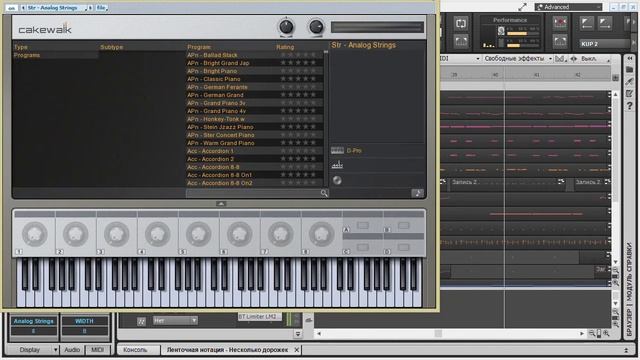This screenshot has height=360, width=640.
Task: Close the Ленточная нотация tab
Action: 297,350
